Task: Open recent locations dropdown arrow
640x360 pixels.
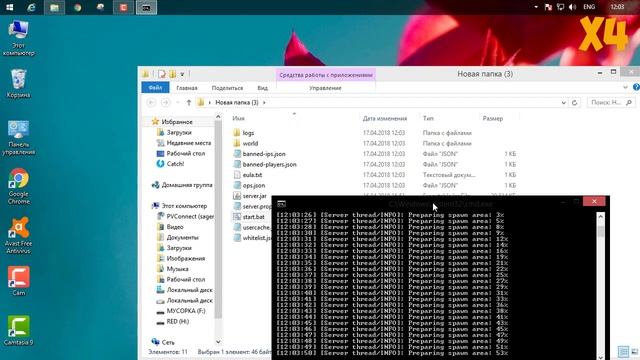Action: pos(178,102)
